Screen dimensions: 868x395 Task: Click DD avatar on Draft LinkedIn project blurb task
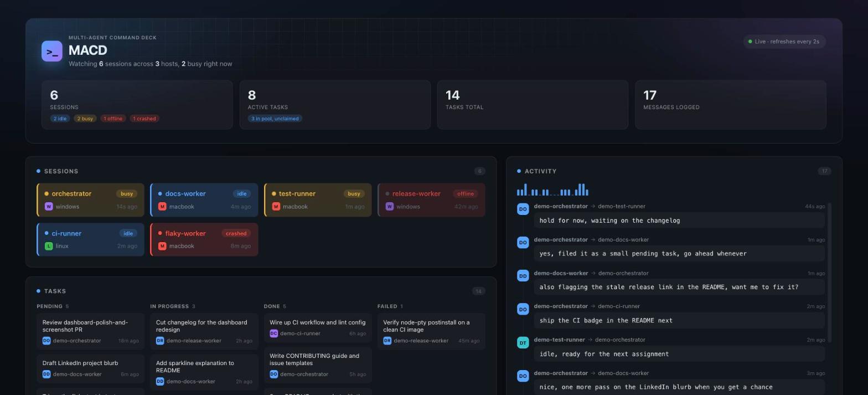pyautogui.click(x=46, y=374)
